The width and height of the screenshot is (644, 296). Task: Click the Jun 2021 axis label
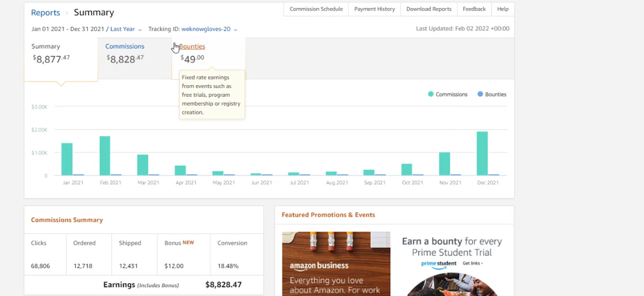click(x=261, y=183)
